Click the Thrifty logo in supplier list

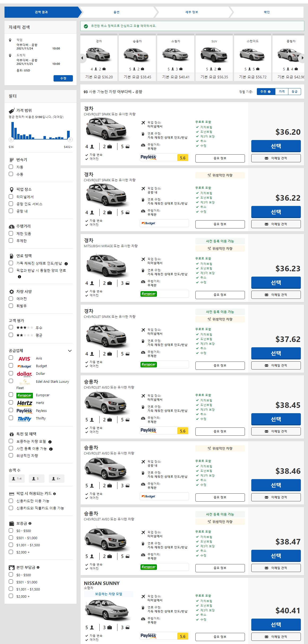tap(24, 419)
